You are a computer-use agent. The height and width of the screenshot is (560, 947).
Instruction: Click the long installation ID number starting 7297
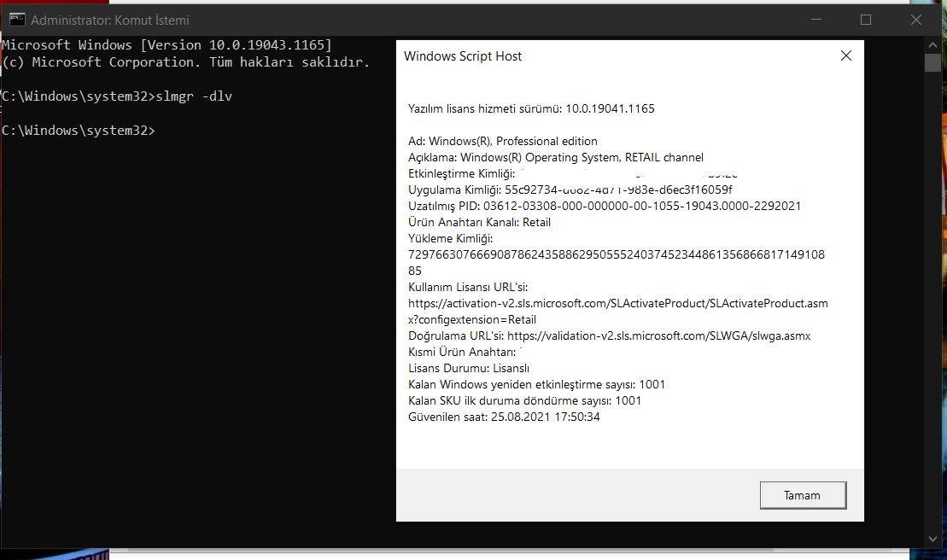616,263
